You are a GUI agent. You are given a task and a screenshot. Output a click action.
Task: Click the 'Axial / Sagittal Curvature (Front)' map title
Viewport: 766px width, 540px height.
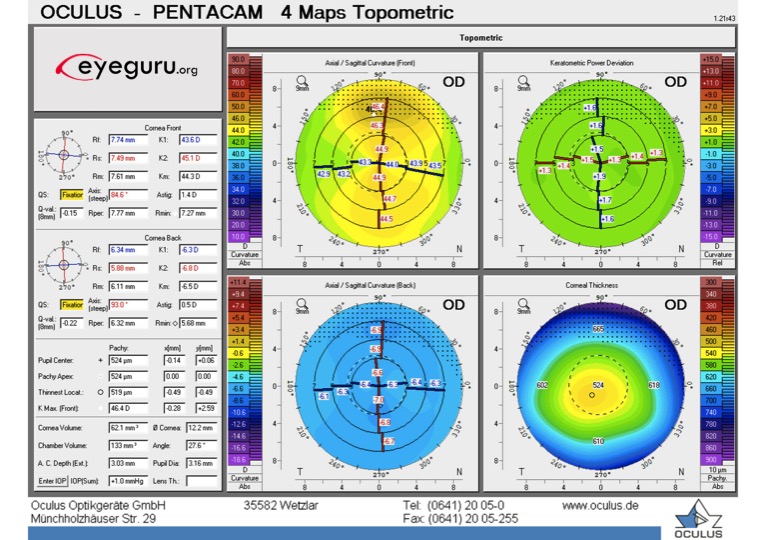tap(370, 63)
